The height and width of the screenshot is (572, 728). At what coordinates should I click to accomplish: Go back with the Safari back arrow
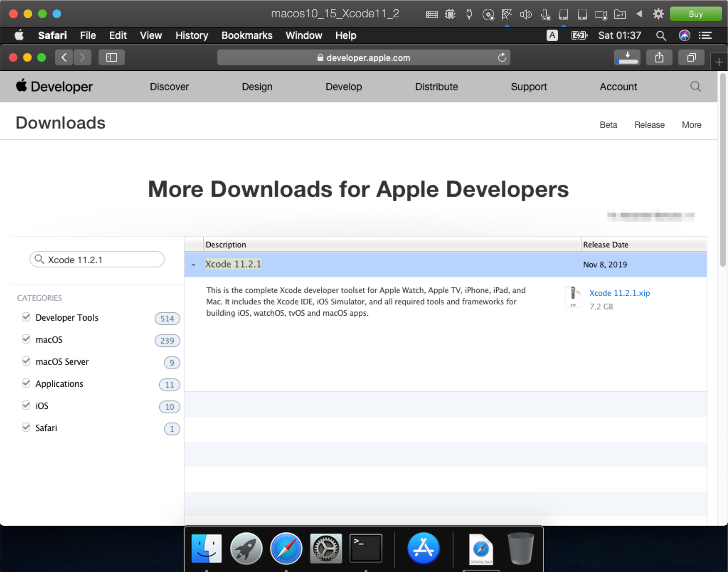[64, 58]
